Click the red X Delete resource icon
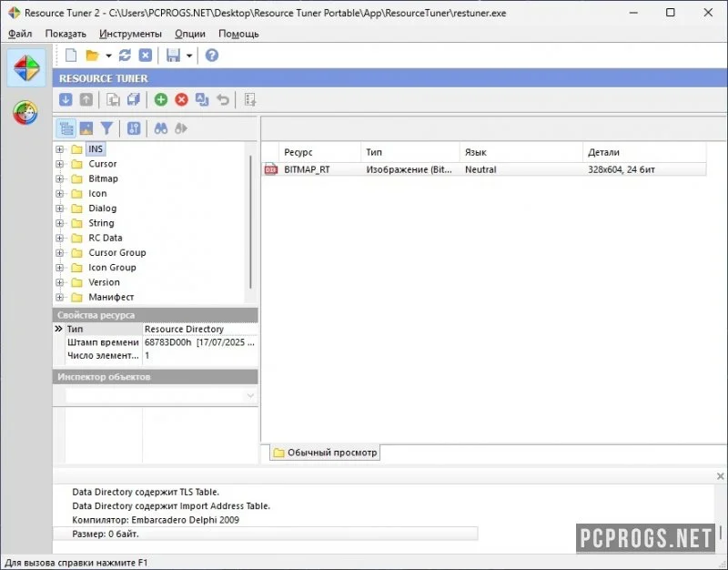Image resolution: width=728 pixels, height=570 pixels. point(181,99)
